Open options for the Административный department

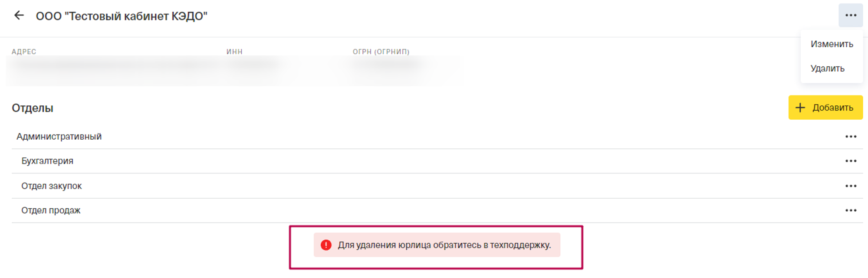[850, 137]
